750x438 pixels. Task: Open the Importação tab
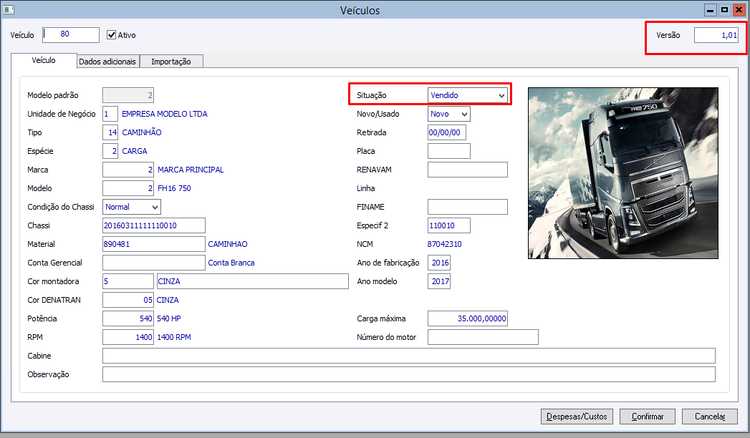pos(171,61)
